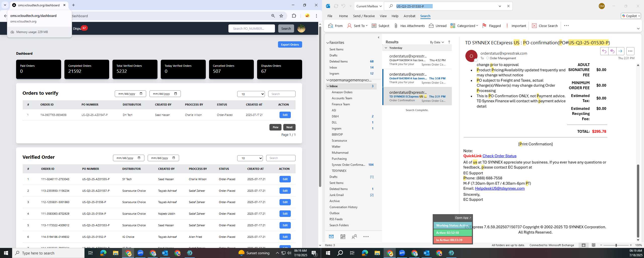The image size is (644, 258).
Task: Open the Sent To filter dropdown
Action: (357, 26)
